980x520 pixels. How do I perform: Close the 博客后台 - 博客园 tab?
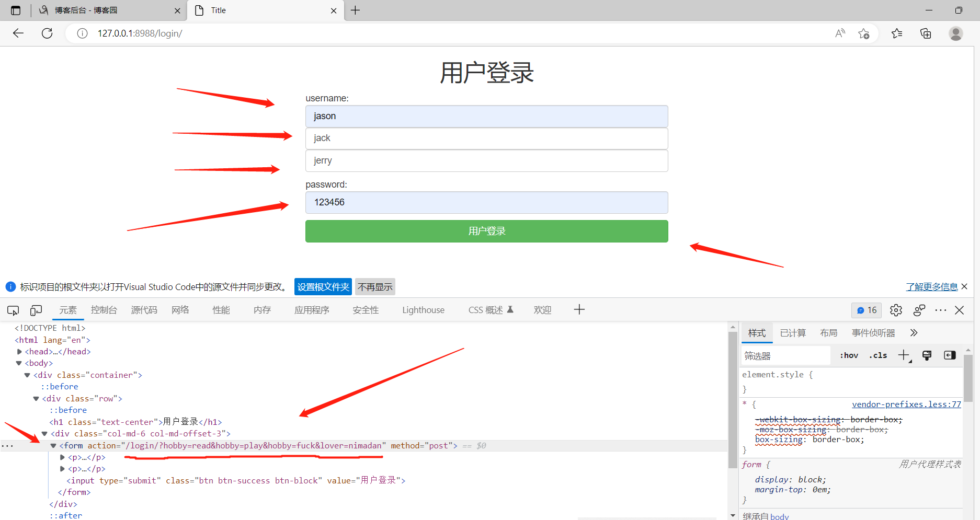click(177, 10)
